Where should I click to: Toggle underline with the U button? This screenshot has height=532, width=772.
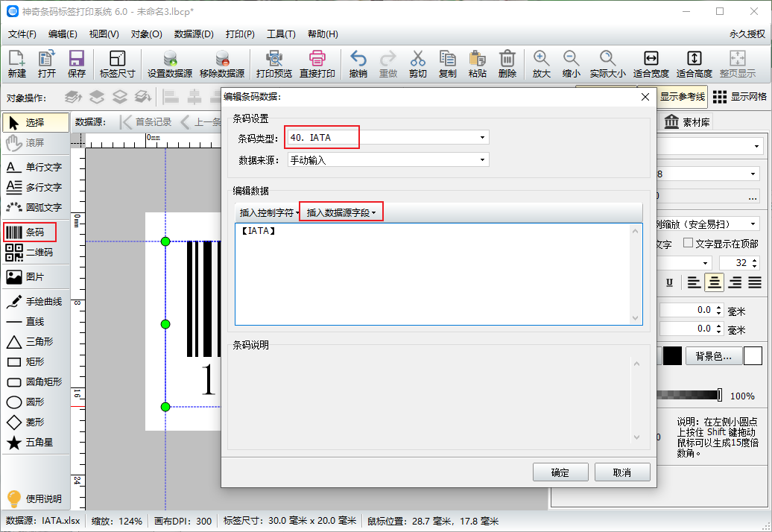tap(669, 282)
